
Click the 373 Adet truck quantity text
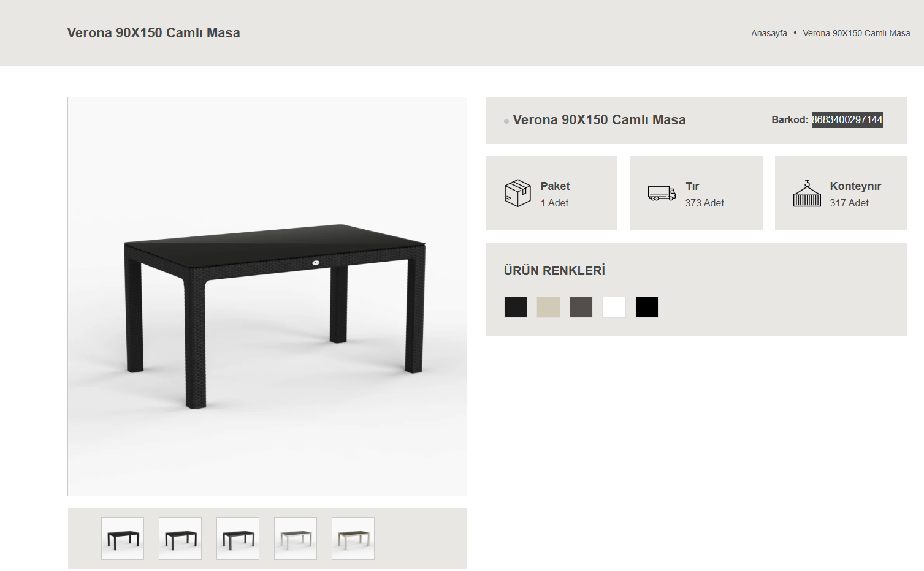[x=704, y=203]
